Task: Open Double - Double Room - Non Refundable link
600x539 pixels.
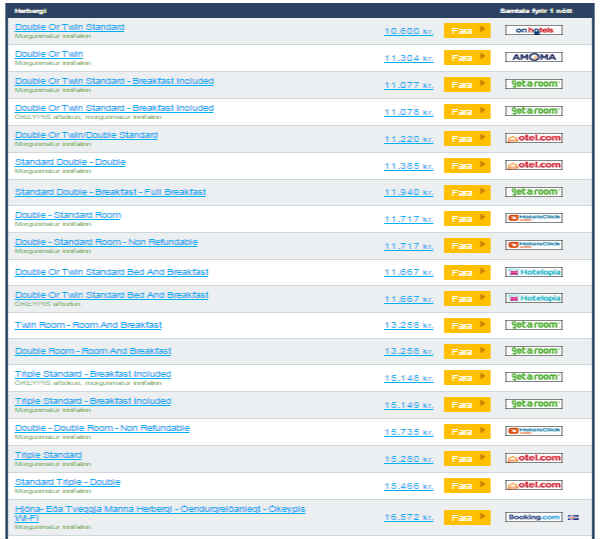Action: point(102,428)
